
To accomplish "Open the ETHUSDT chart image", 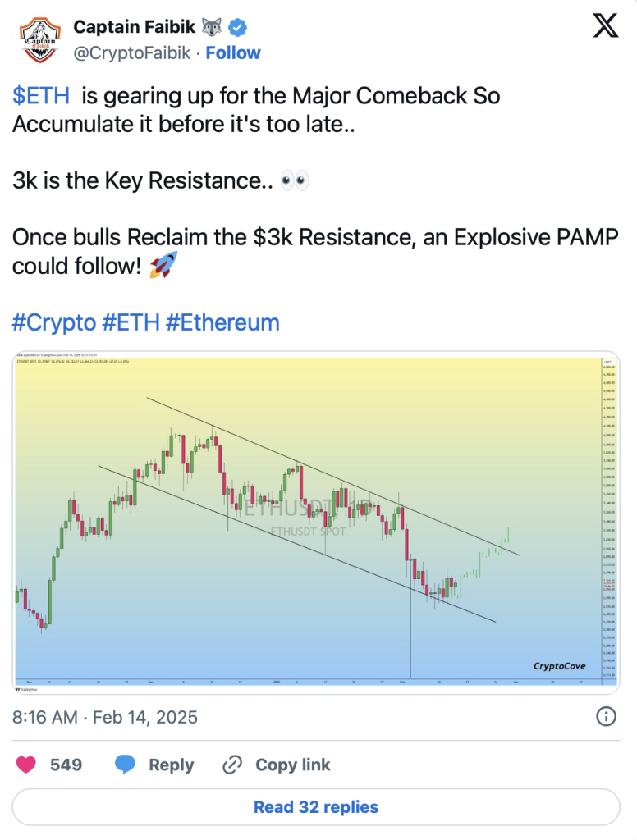I will click(316, 519).
